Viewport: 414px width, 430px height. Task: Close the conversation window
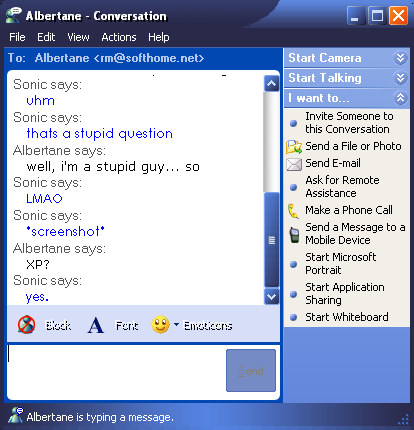point(399,16)
